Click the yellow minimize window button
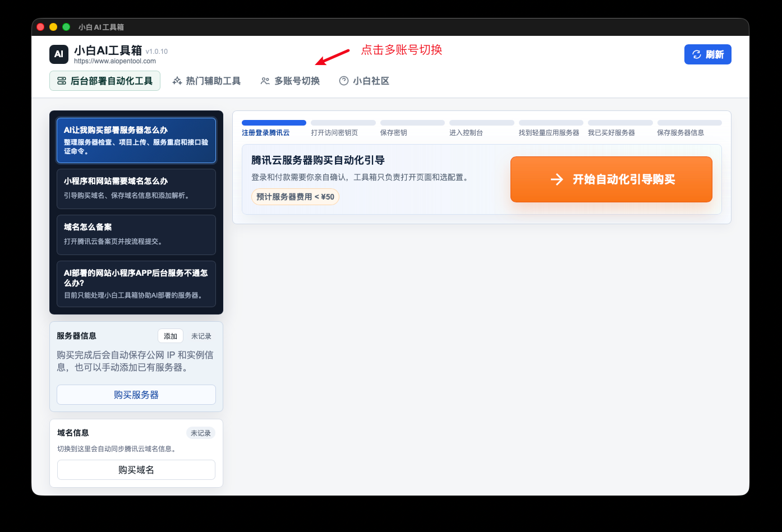The height and width of the screenshot is (532, 782). coord(53,27)
